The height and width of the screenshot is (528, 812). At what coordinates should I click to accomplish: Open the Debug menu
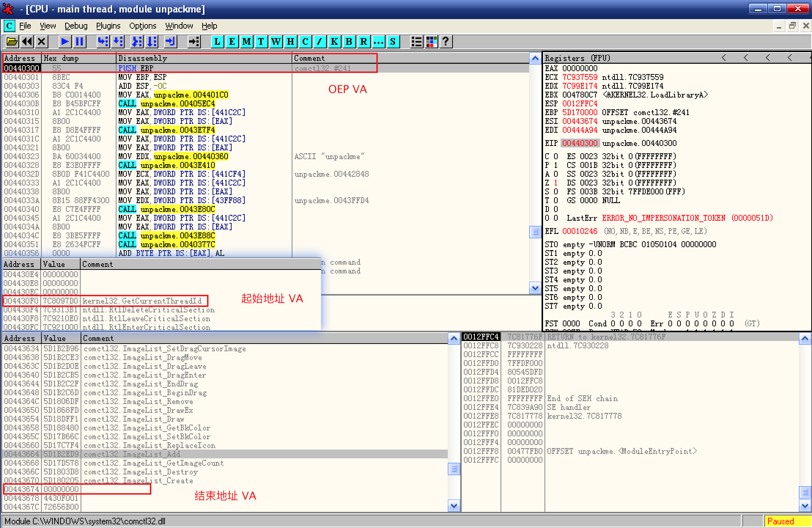[x=76, y=26]
